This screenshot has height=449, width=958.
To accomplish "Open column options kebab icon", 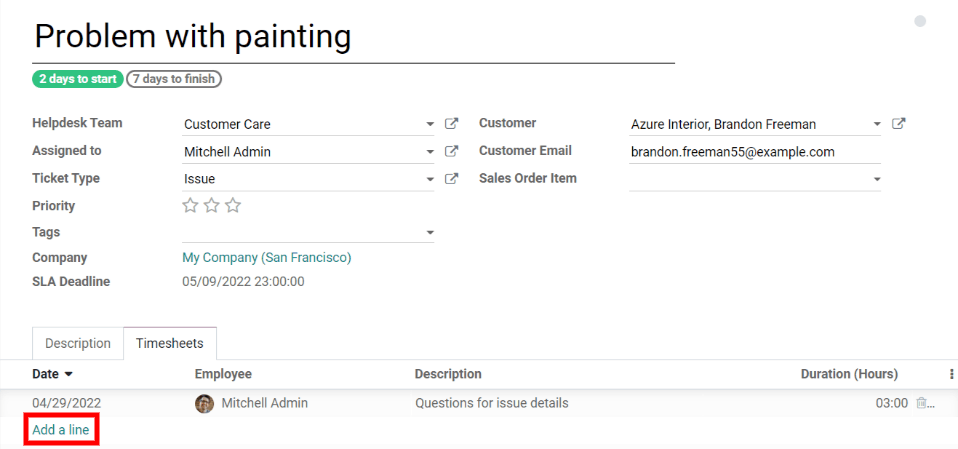I will pyautogui.click(x=951, y=374).
